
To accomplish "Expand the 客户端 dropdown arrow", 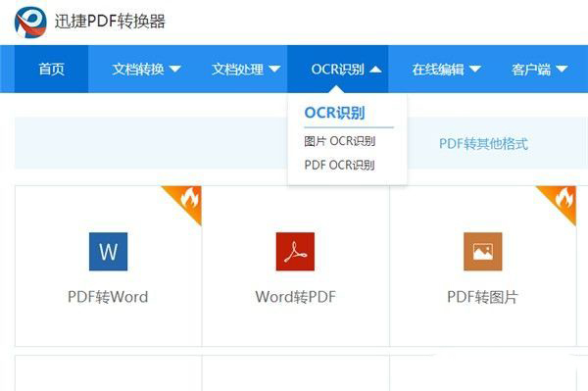I will (x=562, y=69).
